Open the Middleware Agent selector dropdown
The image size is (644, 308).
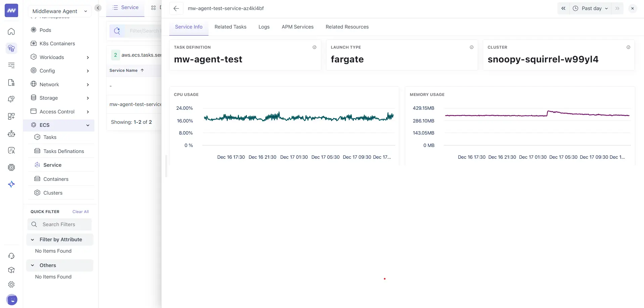(x=59, y=11)
